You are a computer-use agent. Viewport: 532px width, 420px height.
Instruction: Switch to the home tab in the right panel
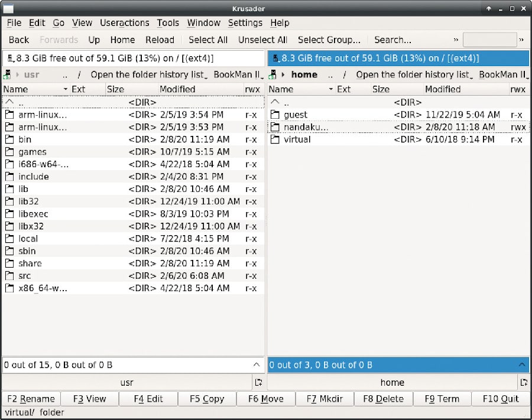coord(392,382)
